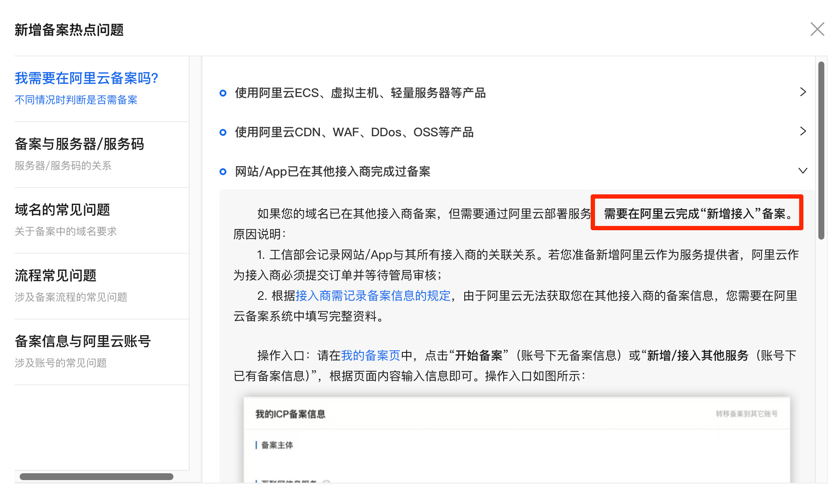838x504 pixels.
Task: Click the subtitle 服务器/服务码的关系
Action: pyautogui.click(x=63, y=166)
